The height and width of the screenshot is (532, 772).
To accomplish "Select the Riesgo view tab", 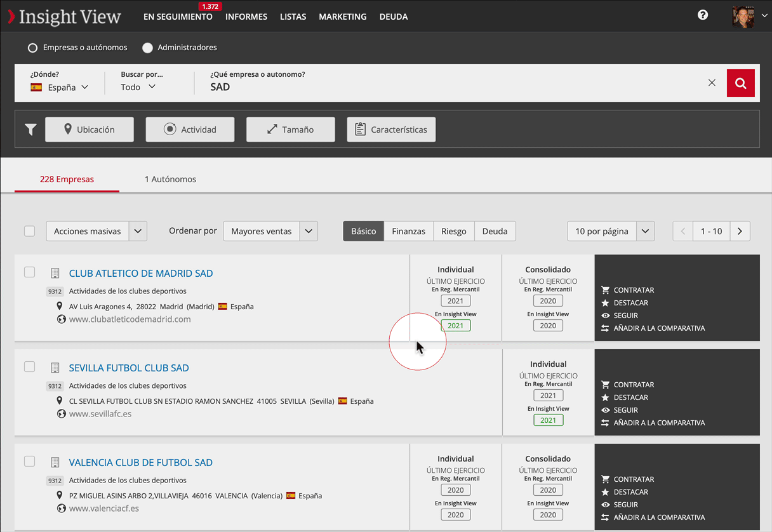I will [x=454, y=231].
